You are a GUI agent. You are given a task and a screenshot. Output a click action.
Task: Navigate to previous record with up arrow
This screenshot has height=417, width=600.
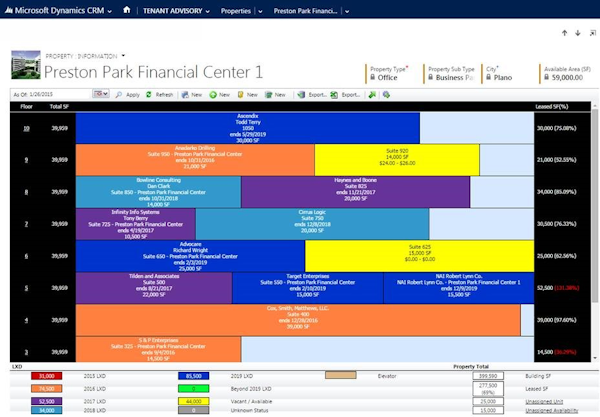pos(564,33)
